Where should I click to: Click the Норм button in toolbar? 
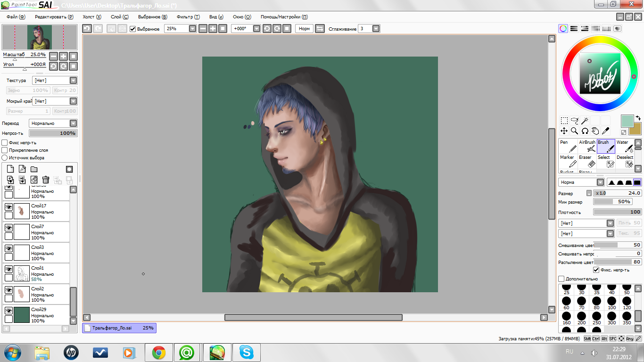click(x=304, y=29)
